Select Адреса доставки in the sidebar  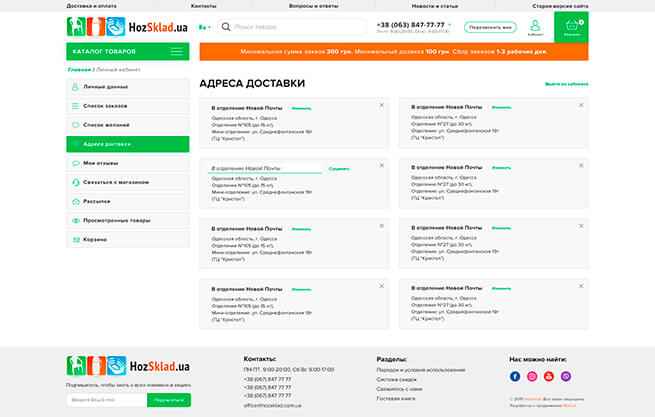click(128, 144)
